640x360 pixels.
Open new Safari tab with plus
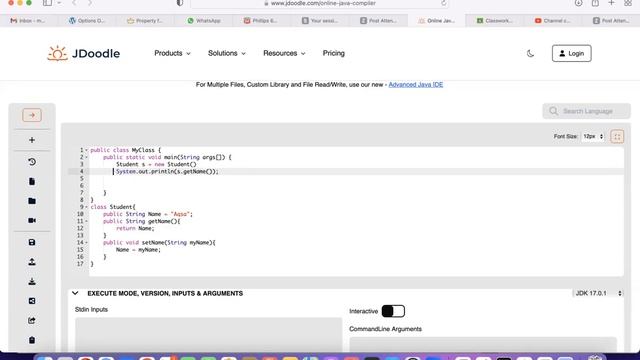611,3
